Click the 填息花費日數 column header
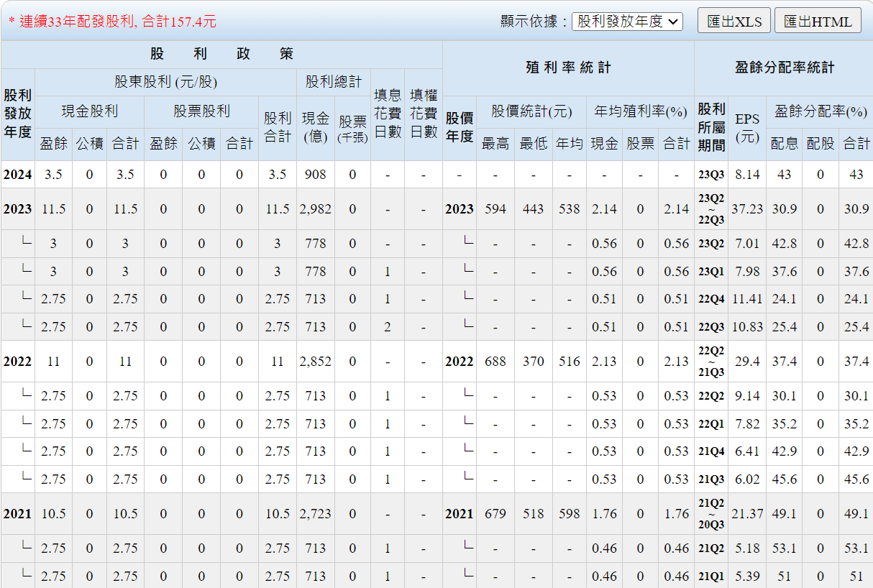The width and height of the screenshot is (873, 588). pyautogui.click(x=388, y=114)
